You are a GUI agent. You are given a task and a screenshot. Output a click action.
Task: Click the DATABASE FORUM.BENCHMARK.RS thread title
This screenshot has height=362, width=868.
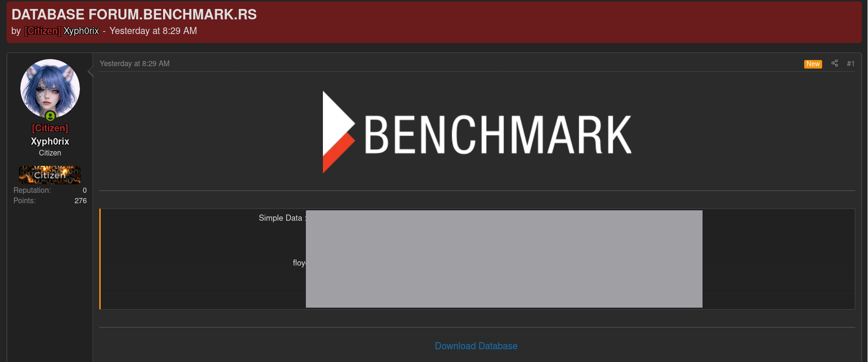pos(134,15)
